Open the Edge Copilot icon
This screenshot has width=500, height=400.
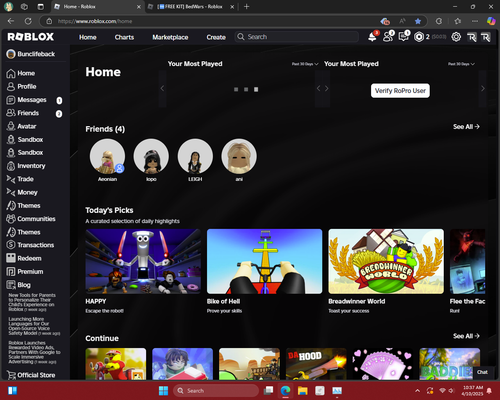[491, 21]
